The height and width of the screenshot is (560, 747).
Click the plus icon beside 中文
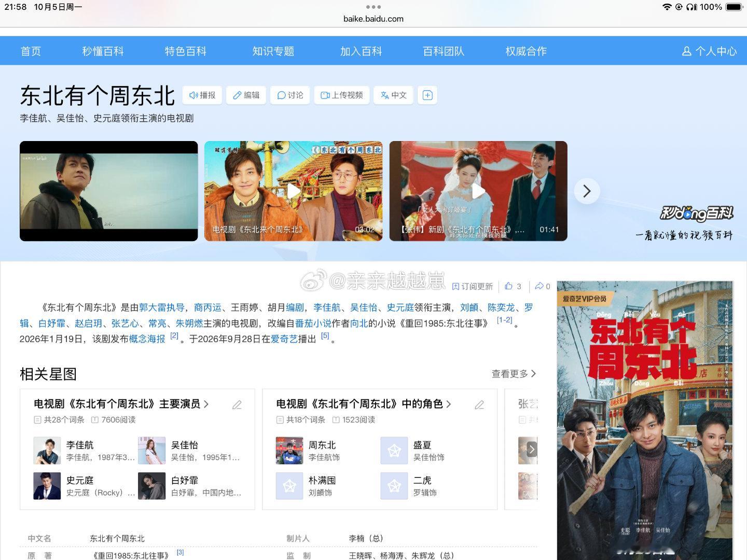[x=427, y=95]
